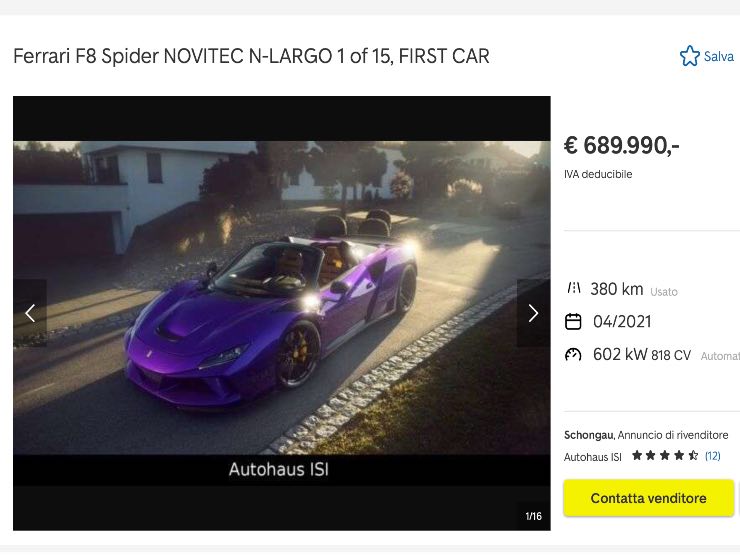Click the calendar registration date icon
Viewport: 740px width, 556px height.
[x=573, y=321]
